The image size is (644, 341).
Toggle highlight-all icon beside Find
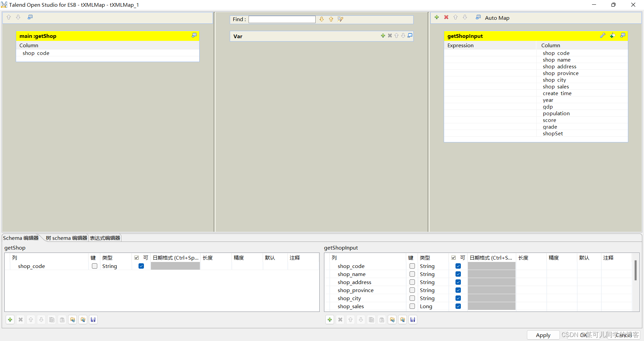[340, 19]
